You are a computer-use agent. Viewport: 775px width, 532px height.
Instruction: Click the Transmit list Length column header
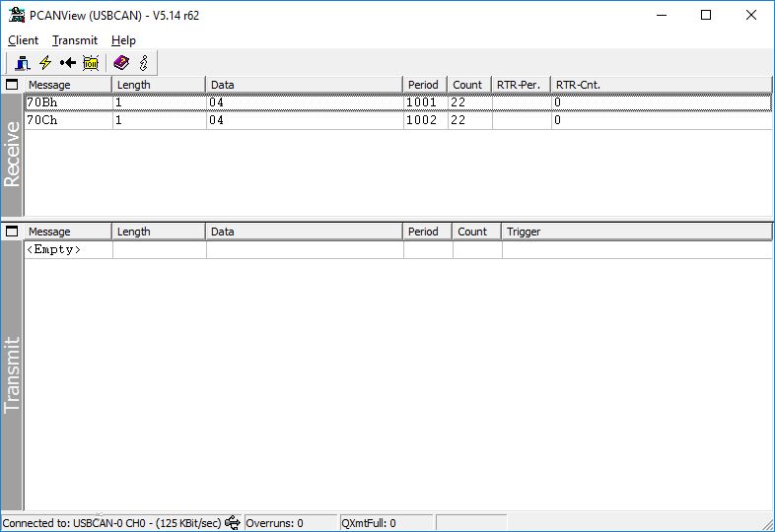(159, 232)
